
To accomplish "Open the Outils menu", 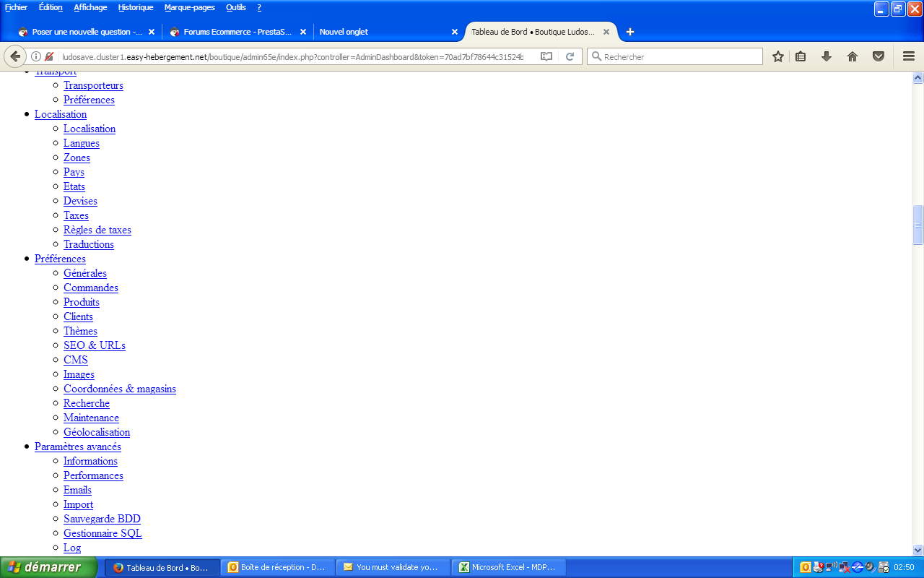I will (x=236, y=7).
